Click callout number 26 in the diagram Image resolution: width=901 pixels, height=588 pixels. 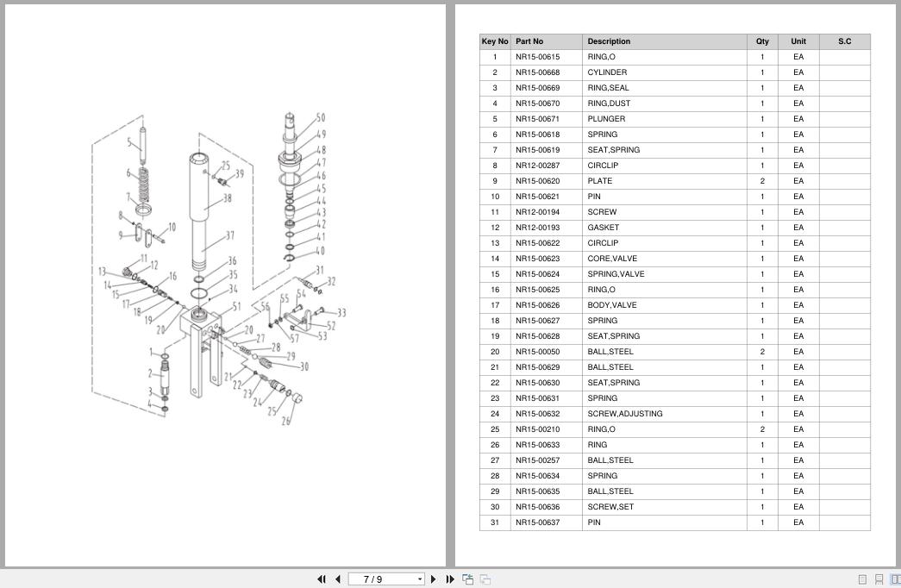[286, 421]
